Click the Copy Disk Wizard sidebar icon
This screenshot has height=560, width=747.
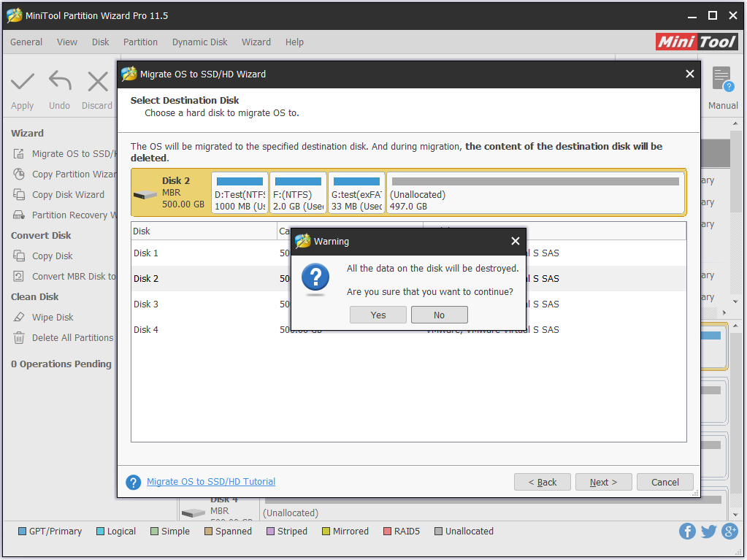[x=18, y=195]
